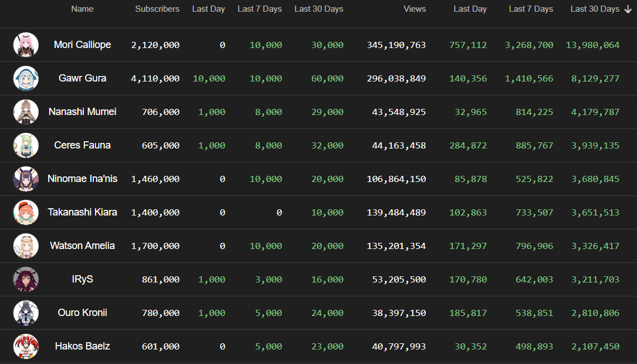Open Ninomae Ina'nis avatar thumbnail

tap(26, 179)
